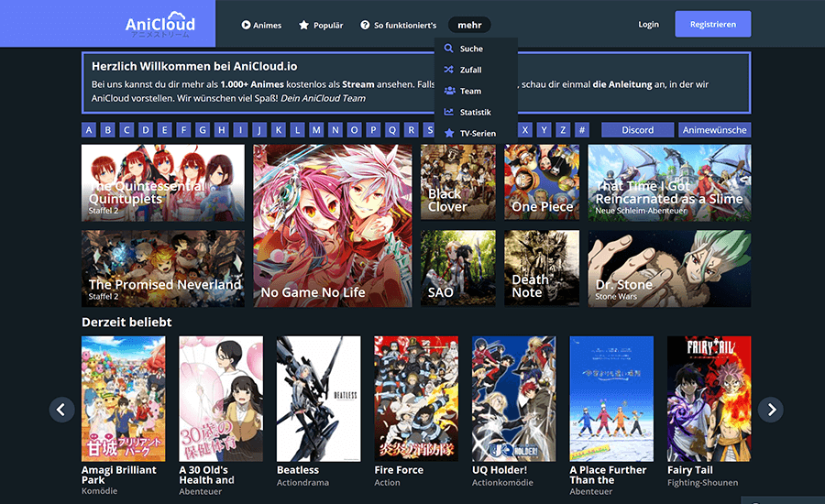The height and width of the screenshot is (504, 825).
Task: Open The Promised Neverland banner
Action: coord(163,268)
